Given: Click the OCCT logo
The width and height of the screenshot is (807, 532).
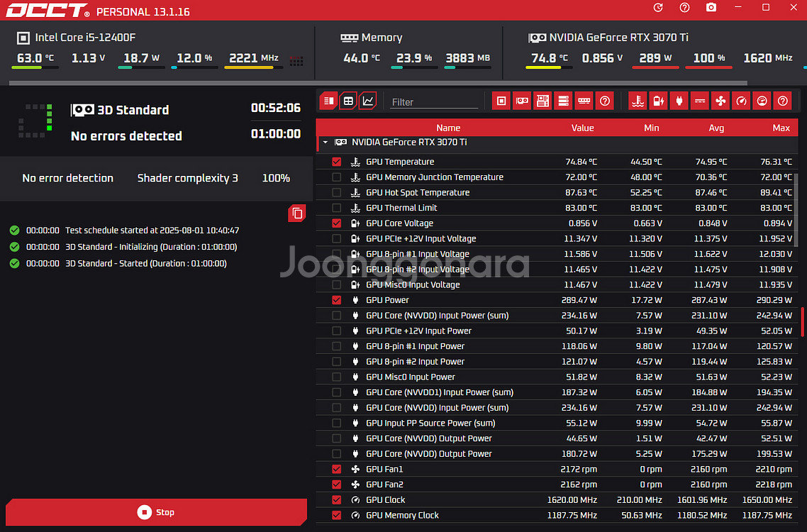Looking at the screenshot, I should click(47, 11).
